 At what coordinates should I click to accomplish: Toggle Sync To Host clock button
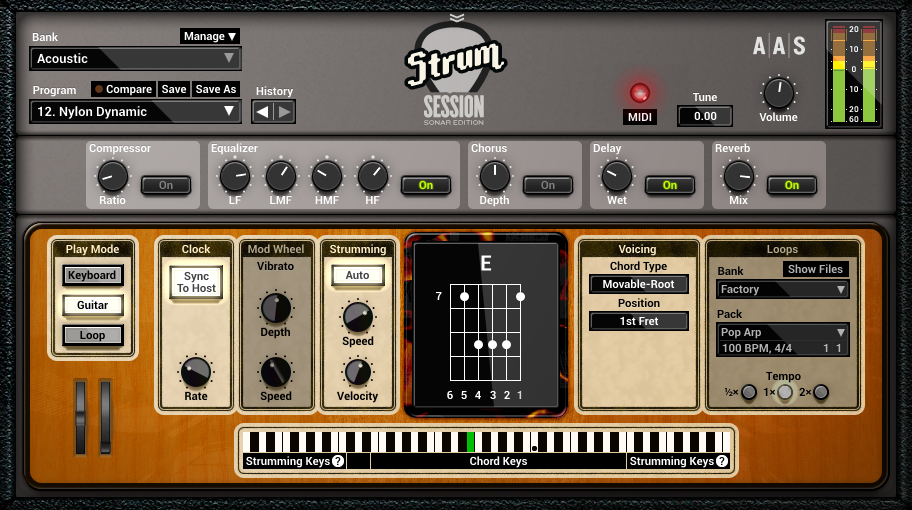coord(196,282)
